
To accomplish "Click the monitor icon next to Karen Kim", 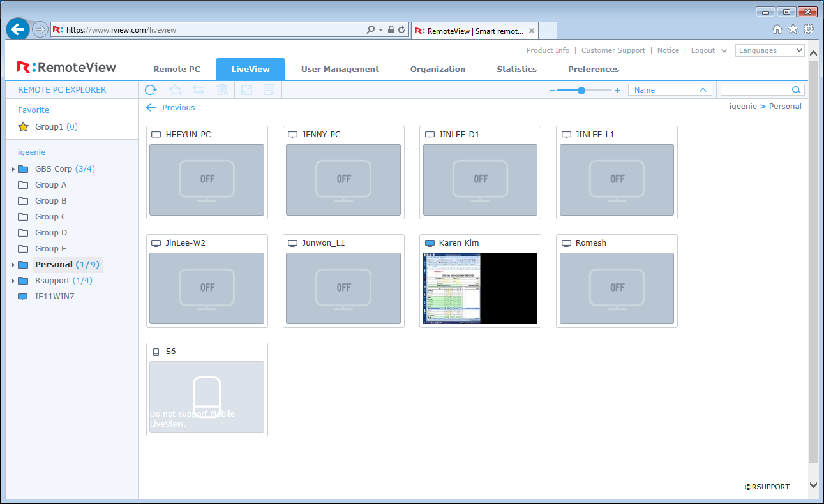I will click(x=430, y=243).
